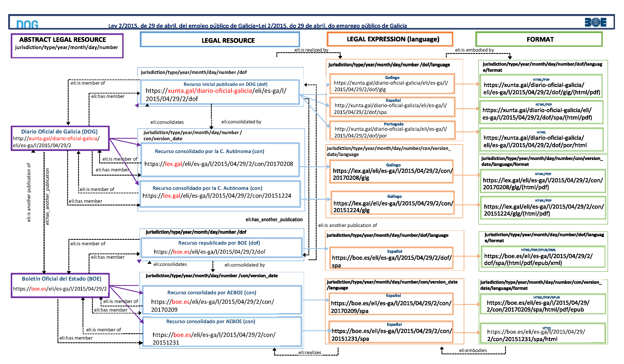The width and height of the screenshot is (624, 364).
Task: Select the FORMAT heading box
Action: [x=539, y=39]
